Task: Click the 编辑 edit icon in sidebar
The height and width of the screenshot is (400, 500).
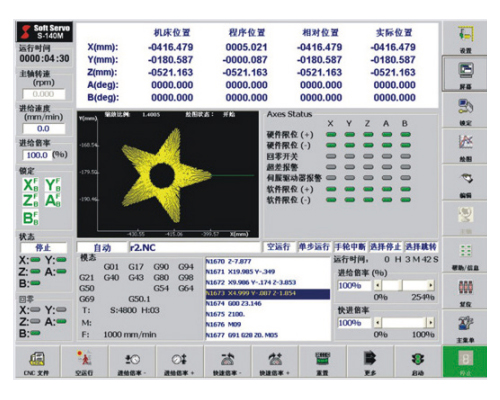Action: [465, 183]
